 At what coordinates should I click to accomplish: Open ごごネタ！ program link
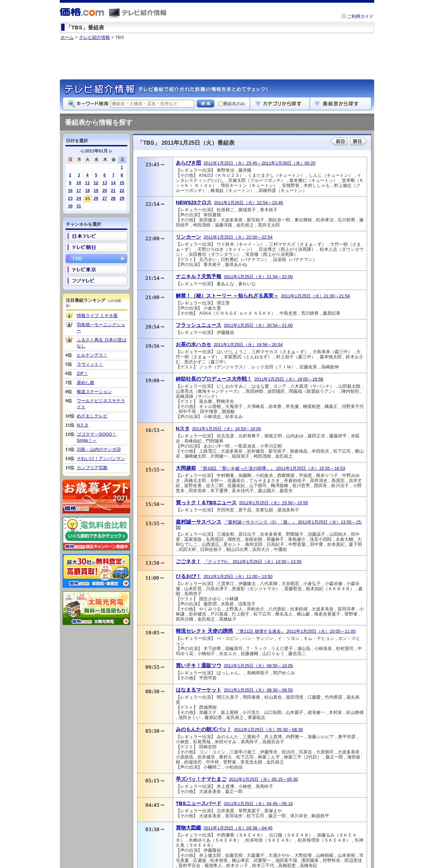click(188, 561)
